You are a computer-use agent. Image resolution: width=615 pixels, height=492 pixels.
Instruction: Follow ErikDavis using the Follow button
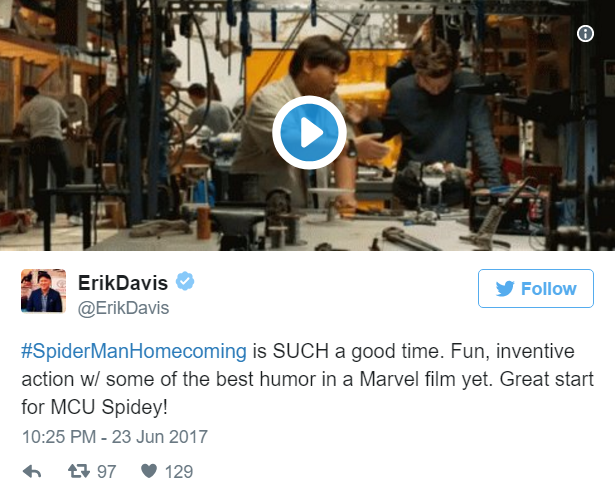tap(536, 288)
